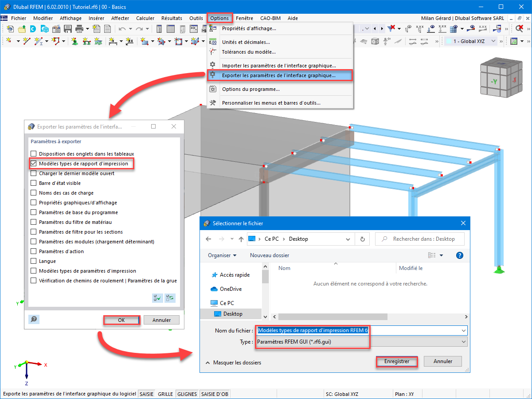Click the blue help icon in file dialog

click(x=460, y=255)
